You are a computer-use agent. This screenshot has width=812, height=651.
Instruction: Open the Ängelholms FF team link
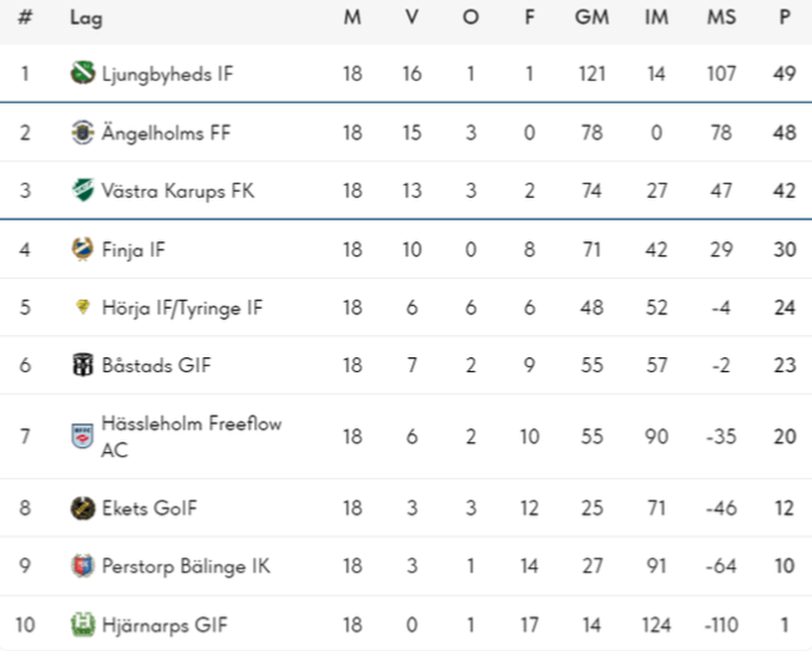click(x=166, y=133)
